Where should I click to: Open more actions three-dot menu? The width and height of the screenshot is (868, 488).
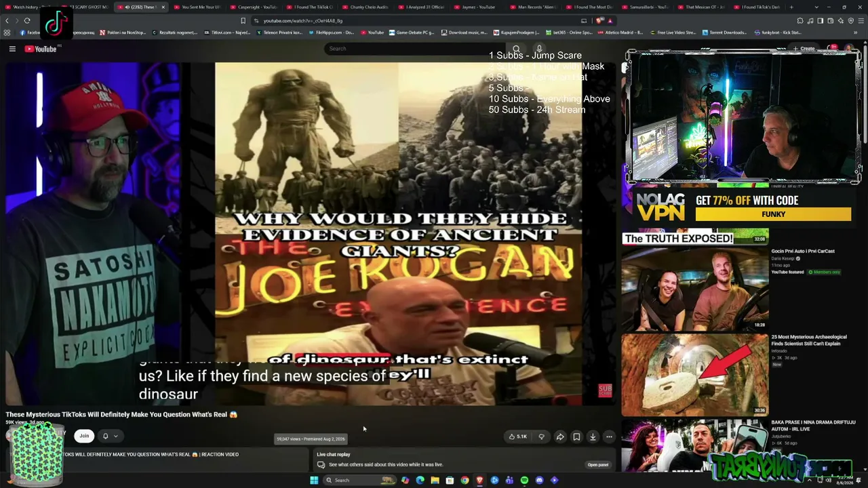(609, 436)
